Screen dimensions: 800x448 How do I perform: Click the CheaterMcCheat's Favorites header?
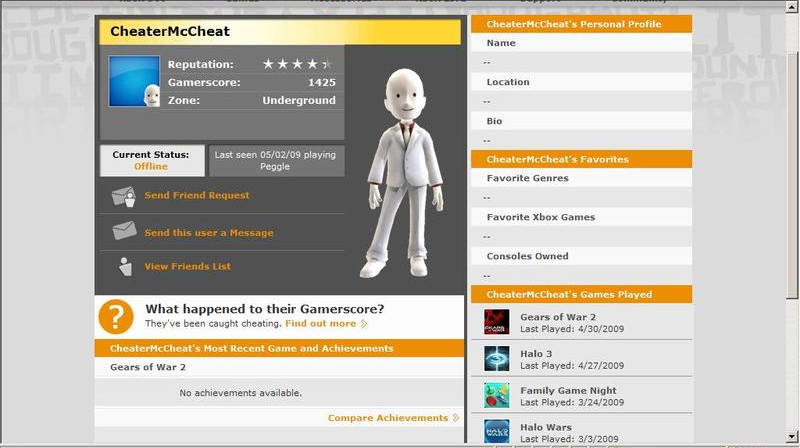(x=581, y=159)
